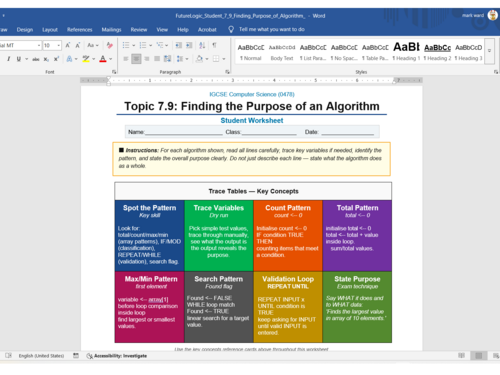Apply the List Paragraph style
The height and width of the screenshot is (375, 500).
point(313,51)
